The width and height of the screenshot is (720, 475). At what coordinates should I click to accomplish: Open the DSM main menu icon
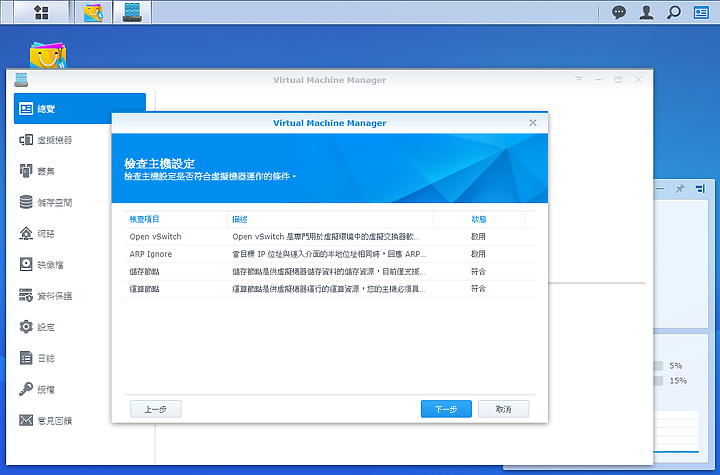(x=41, y=12)
